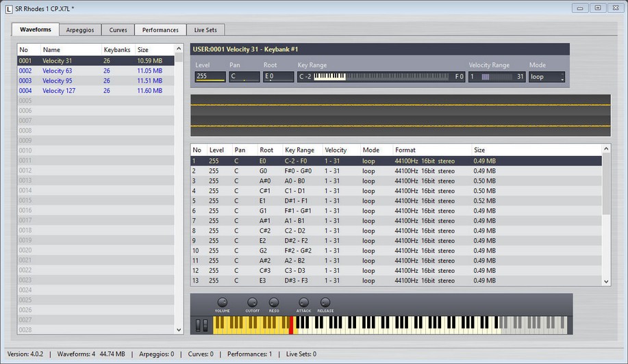Go to the Performances tab
The height and width of the screenshot is (364, 628).
160,30
